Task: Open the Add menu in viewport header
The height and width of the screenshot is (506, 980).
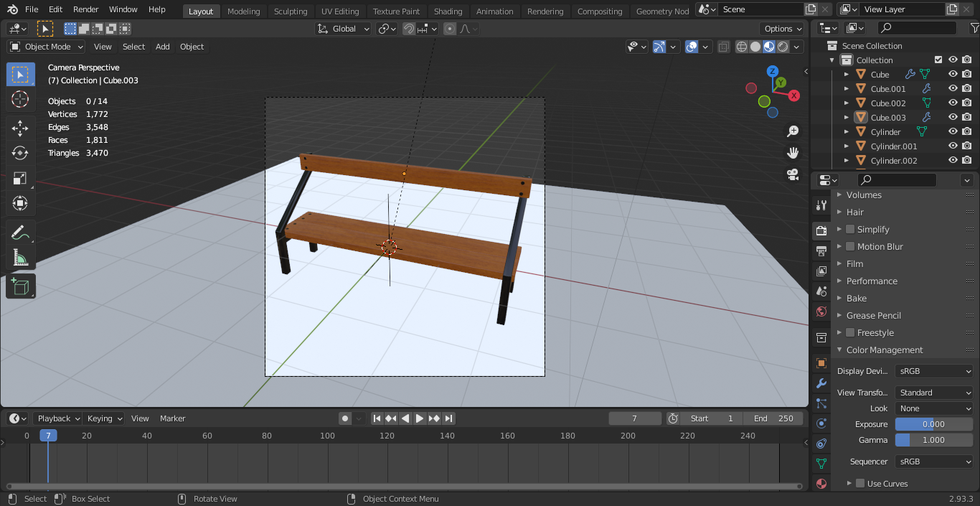Action: (x=163, y=47)
